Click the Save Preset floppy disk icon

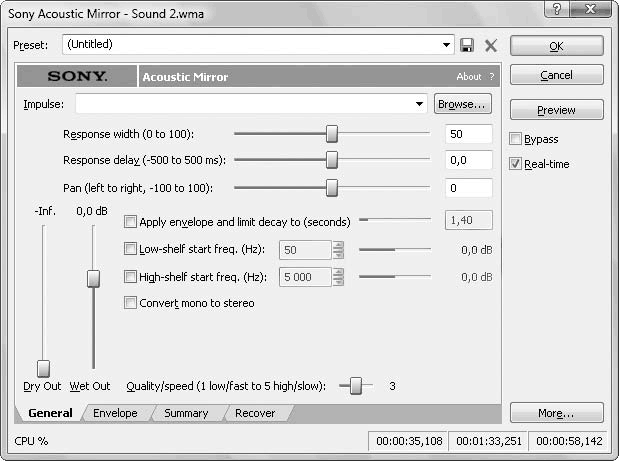pos(467,45)
